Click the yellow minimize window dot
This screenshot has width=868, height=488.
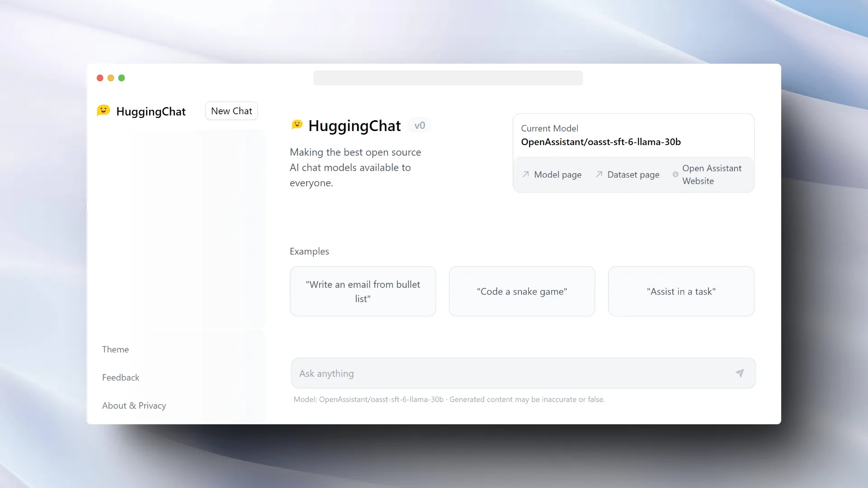[111, 78]
